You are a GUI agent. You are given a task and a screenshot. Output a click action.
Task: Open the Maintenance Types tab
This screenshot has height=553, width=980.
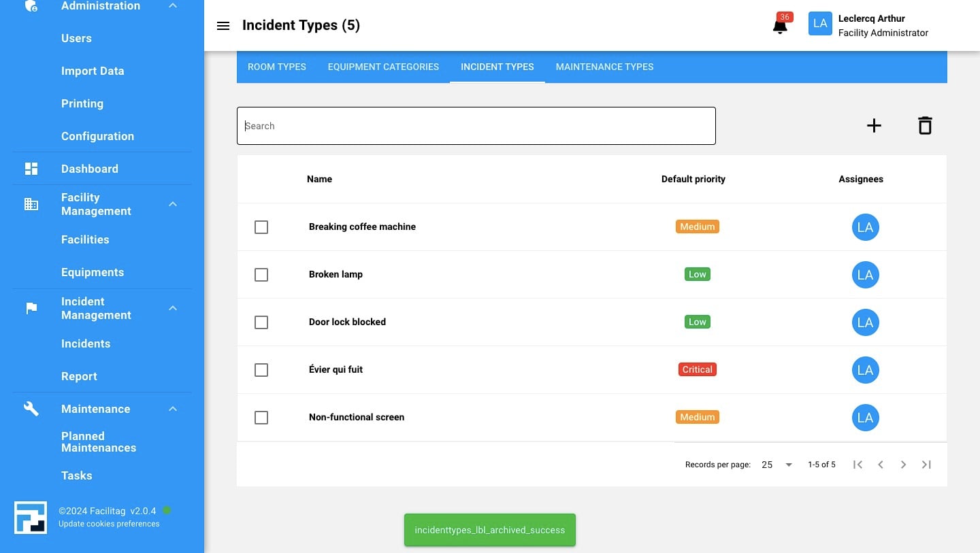604,67
